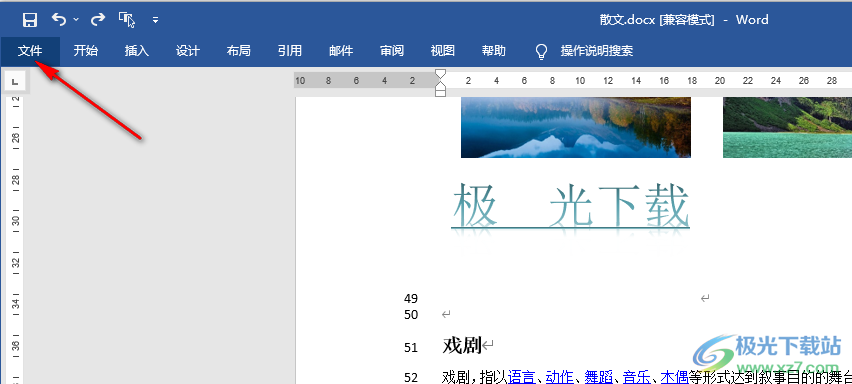Go to the 引用 tab
Image resolution: width=852 pixels, height=384 pixels.
click(x=290, y=51)
